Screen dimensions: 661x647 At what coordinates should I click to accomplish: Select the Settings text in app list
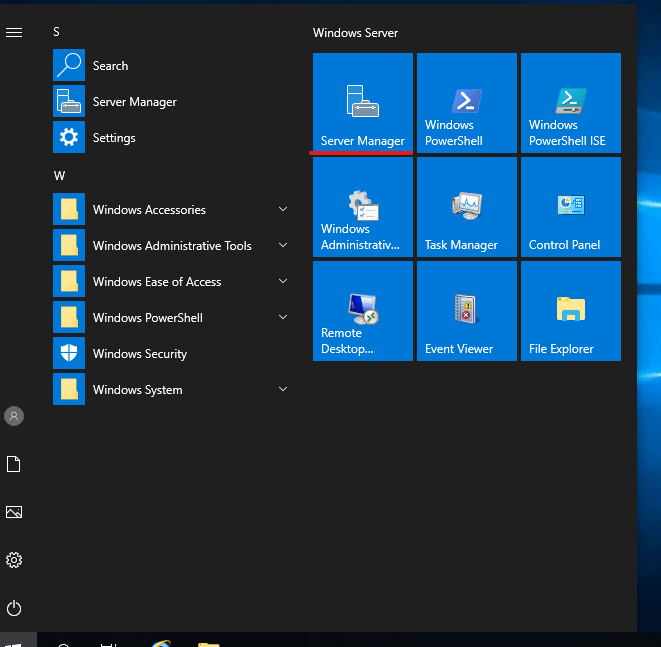click(x=114, y=138)
